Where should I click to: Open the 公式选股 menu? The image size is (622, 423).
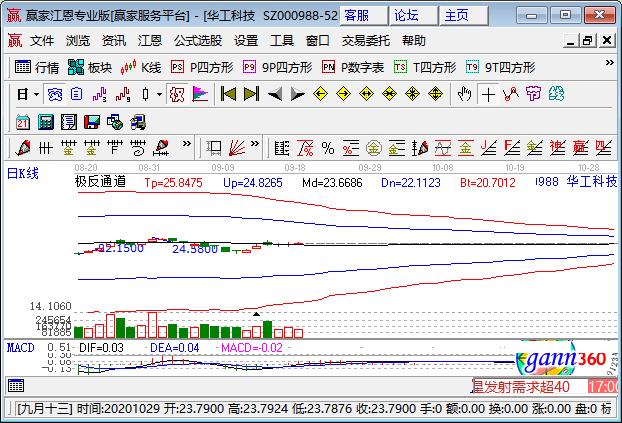coord(198,40)
